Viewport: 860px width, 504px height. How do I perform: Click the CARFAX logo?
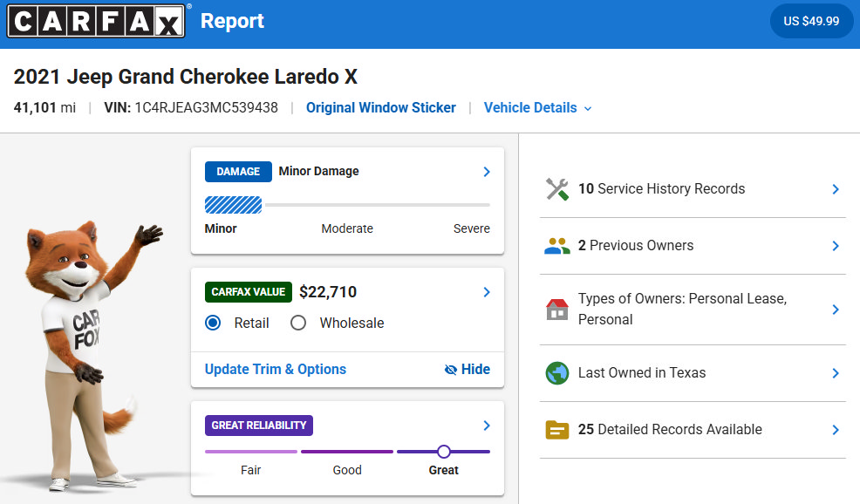coord(96,21)
